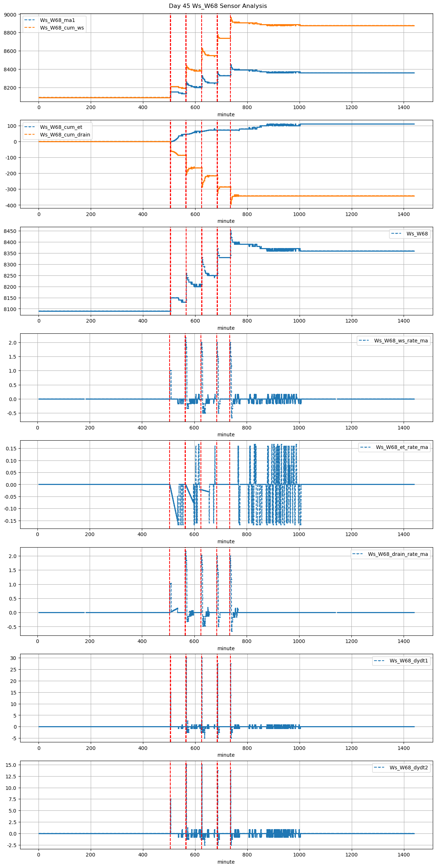Click the Ws_W68_ws_rate_ma legend entry
436x868 pixels.
tap(401, 341)
